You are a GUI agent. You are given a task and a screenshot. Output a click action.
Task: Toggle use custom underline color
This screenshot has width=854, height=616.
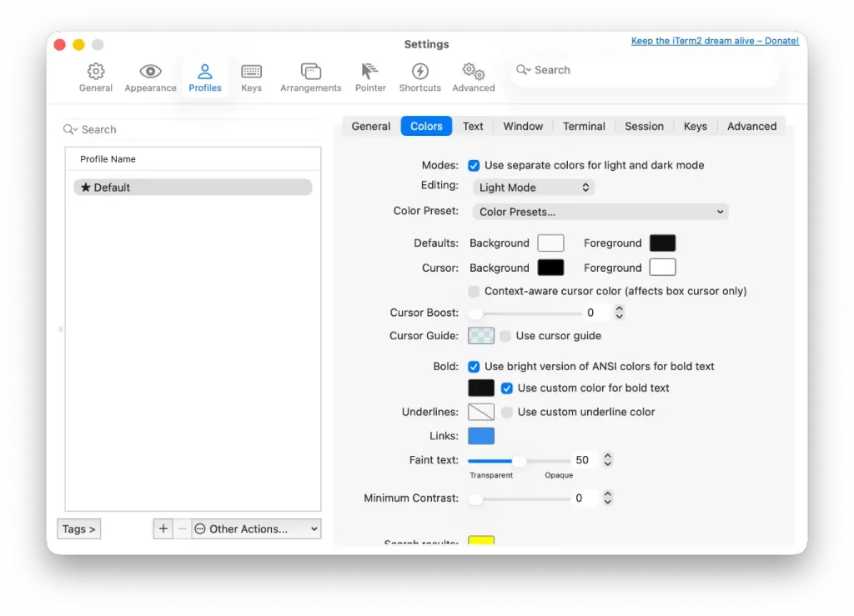507,411
